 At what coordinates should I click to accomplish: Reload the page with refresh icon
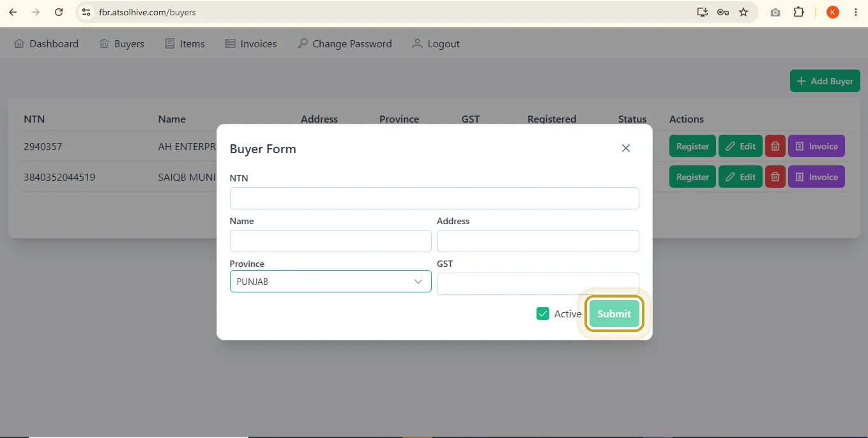59,12
